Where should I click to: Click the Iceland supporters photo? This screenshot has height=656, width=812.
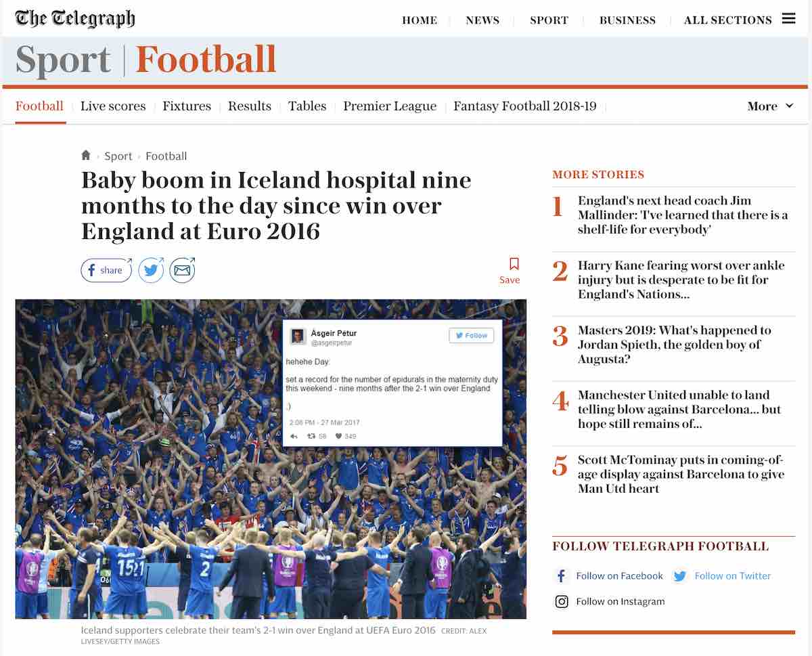pyautogui.click(x=271, y=459)
